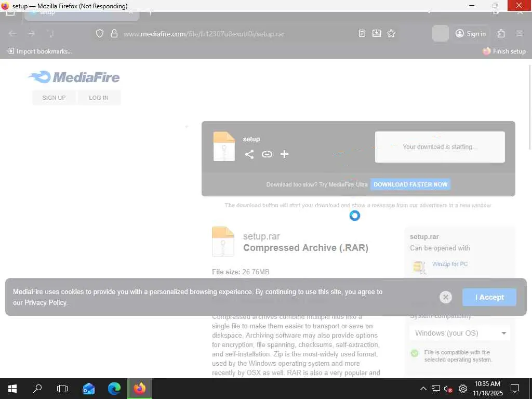Click the network status tray icon

[436, 389]
